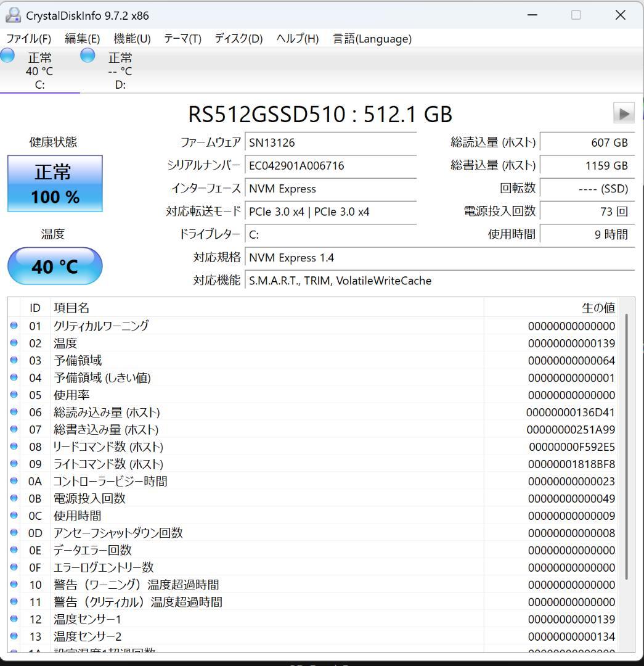Click the status dot for 温度センサー1
This screenshot has height=666, width=644.
pyautogui.click(x=14, y=619)
